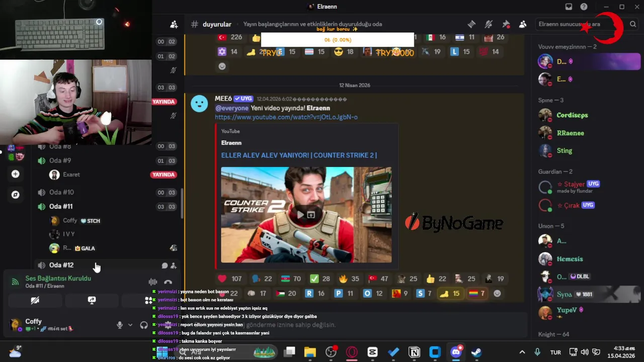Screen dimensions: 644x362
Task: Toggle the green checkmark reaction 28
Action: click(x=319, y=279)
